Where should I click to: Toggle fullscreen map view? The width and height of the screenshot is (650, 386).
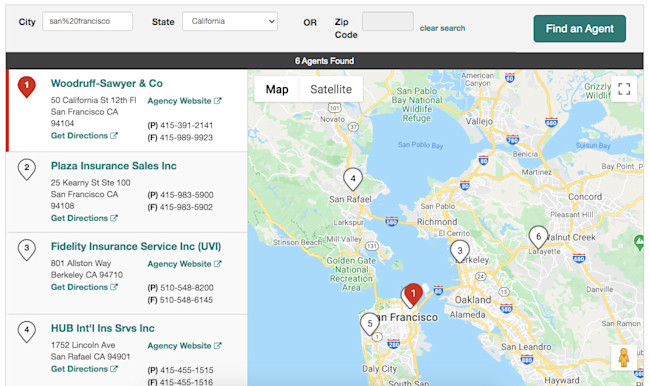624,89
